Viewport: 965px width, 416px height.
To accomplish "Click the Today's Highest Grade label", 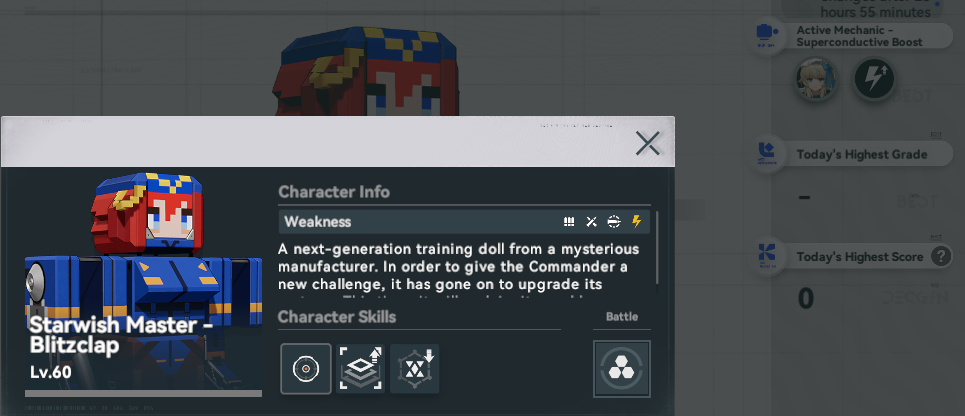I will pos(862,154).
